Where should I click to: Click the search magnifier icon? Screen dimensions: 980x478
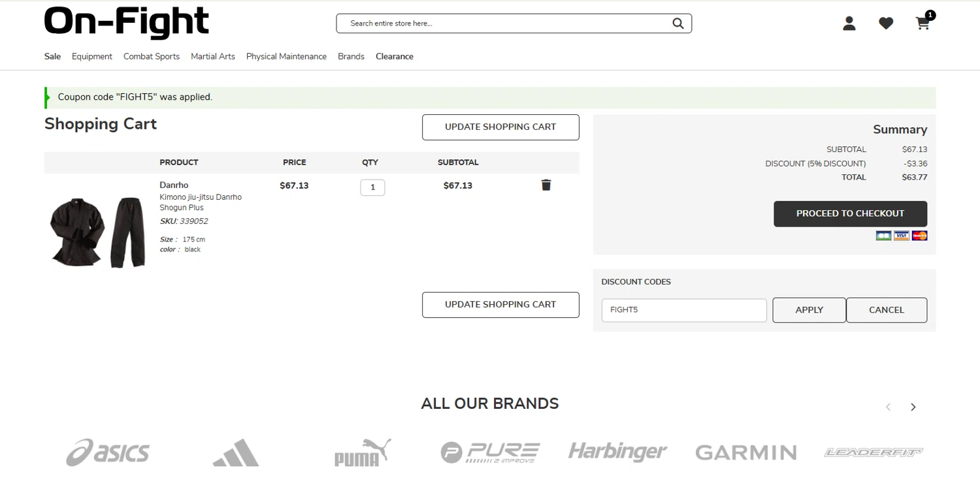pos(678,24)
